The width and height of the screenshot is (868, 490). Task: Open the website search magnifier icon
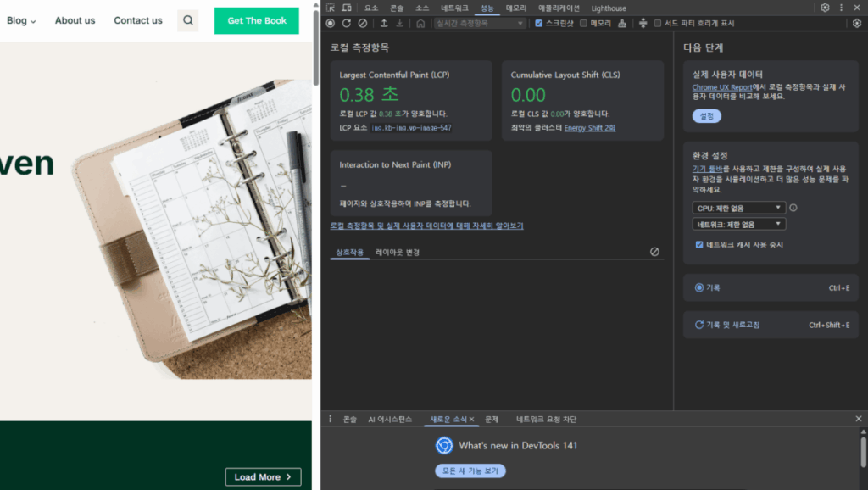pyautogui.click(x=187, y=20)
